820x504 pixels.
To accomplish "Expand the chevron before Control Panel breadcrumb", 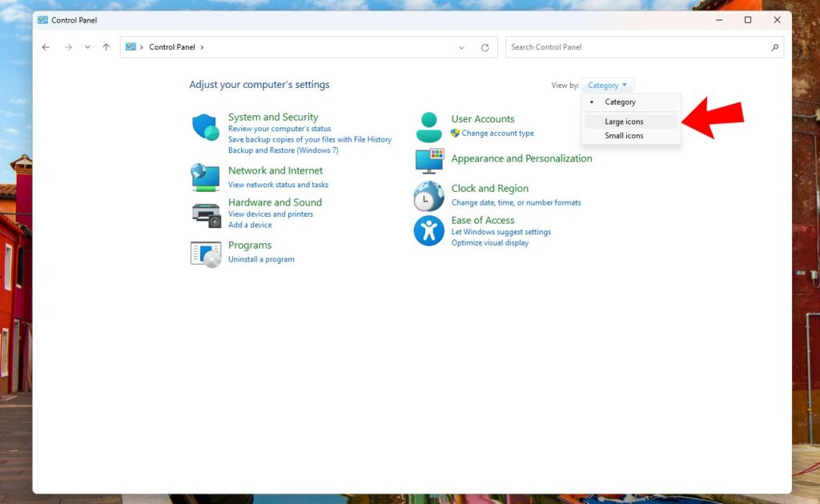I will [x=141, y=47].
